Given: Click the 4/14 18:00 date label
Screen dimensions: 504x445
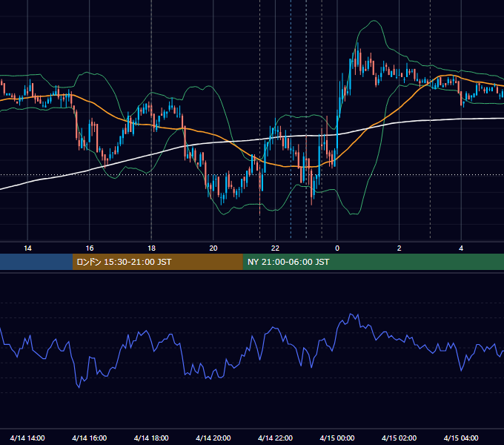Looking at the screenshot, I should (151, 438).
